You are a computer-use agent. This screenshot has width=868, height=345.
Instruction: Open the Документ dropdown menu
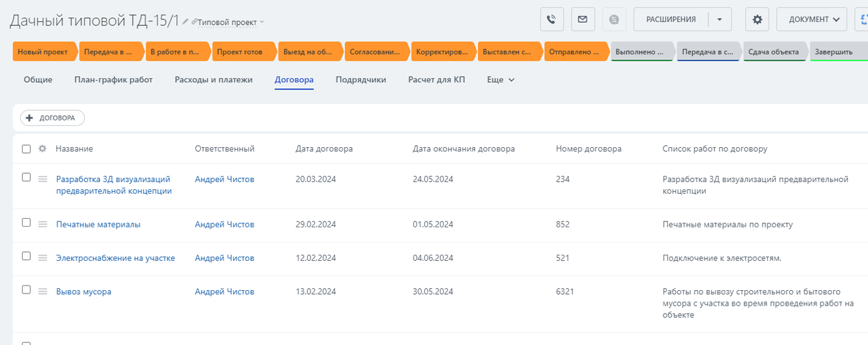pyautogui.click(x=811, y=19)
